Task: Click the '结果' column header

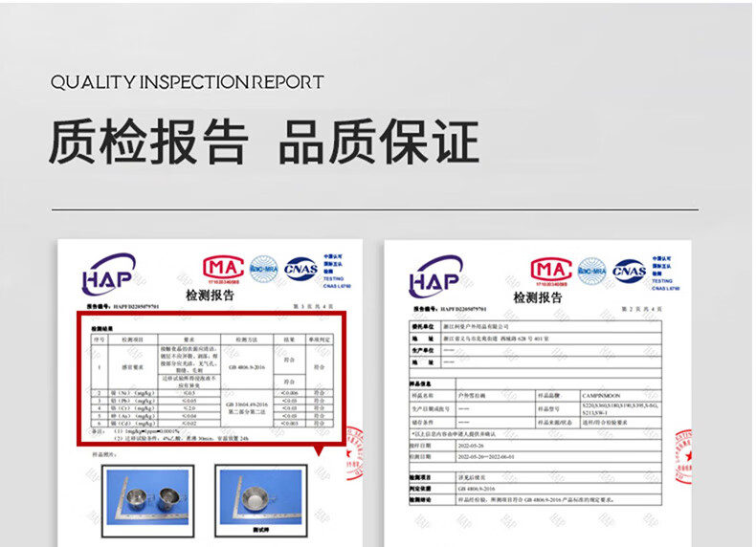Action: pyautogui.click(x=289, y=339)
